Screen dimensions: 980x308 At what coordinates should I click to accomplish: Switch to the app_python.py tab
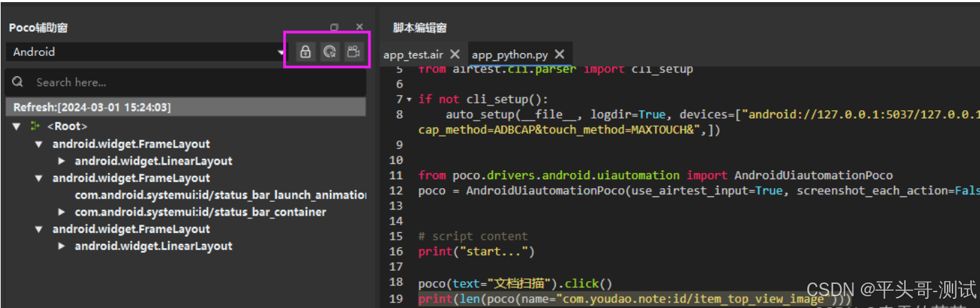[510, 54]
